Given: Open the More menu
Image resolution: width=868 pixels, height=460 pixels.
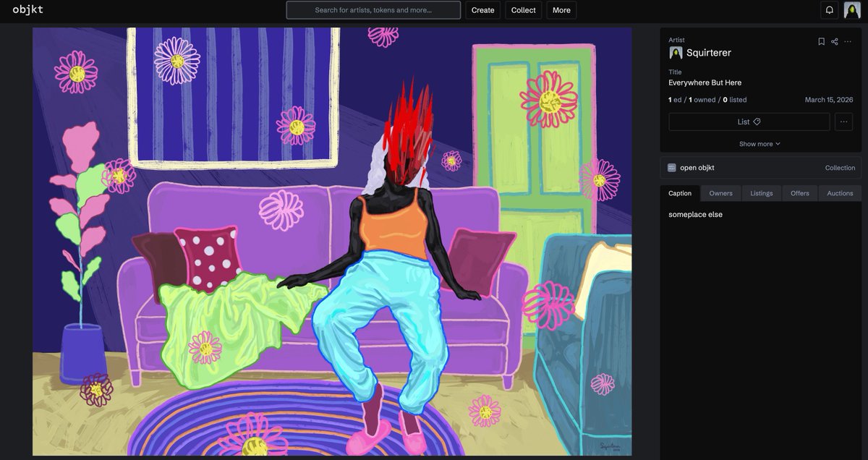Looking at the screenshot, I should (561, 10).
